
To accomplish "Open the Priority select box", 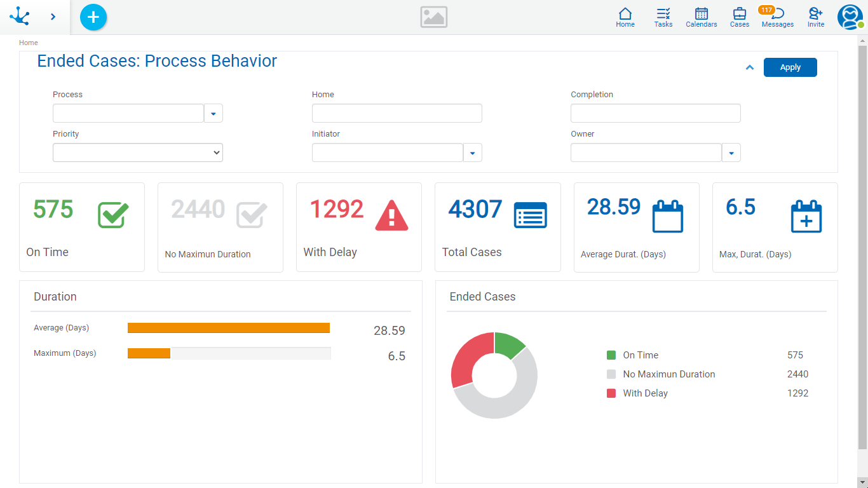I will (x=138, y=152).
